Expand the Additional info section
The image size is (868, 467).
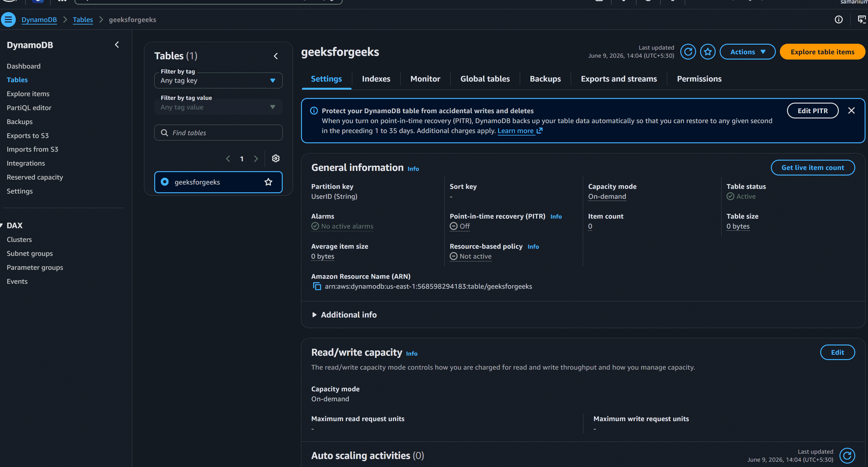pyautogui.click(x=344, y=314)
